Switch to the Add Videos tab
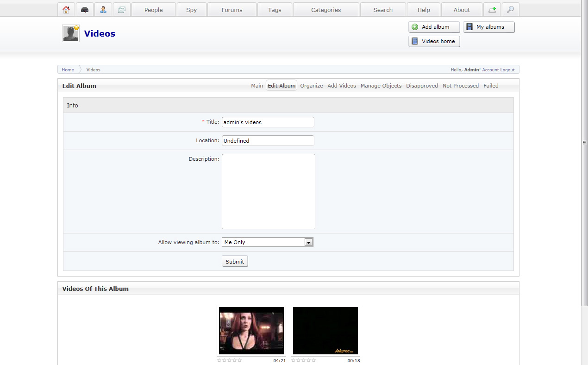The width and height of the screenshot is (588, 365). (x=342, y=86)
